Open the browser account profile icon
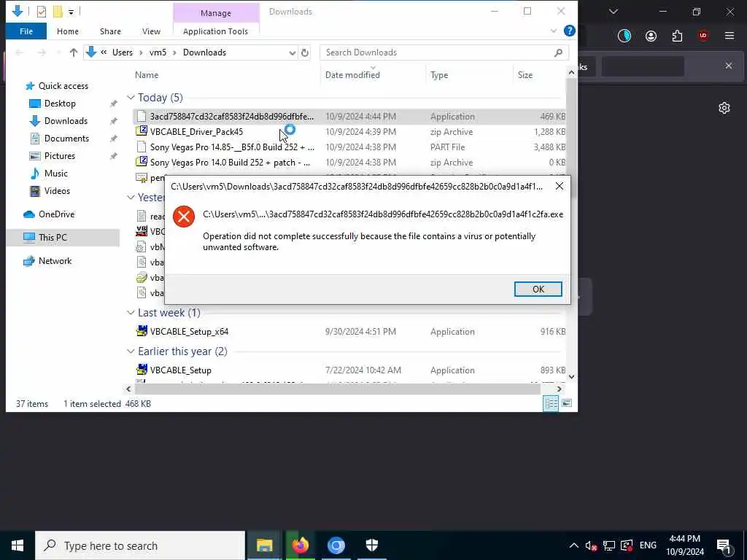747x560 pixels. click(x=651, y=36)
